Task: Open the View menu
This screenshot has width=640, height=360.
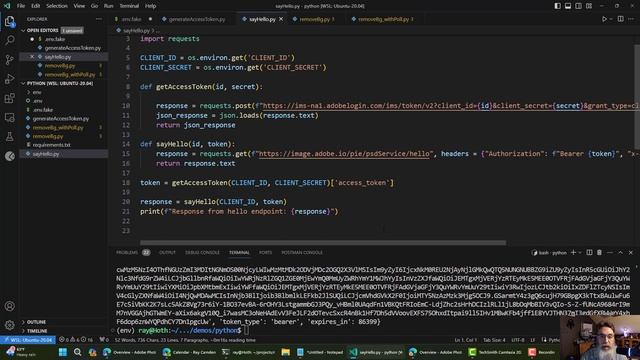Action: (x=79, y=6)
